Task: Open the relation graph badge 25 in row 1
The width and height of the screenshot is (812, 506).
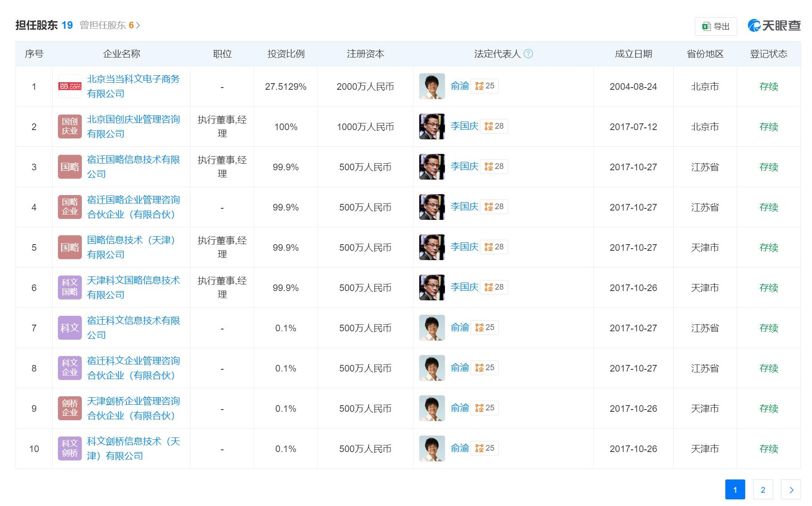Action: 485,86
